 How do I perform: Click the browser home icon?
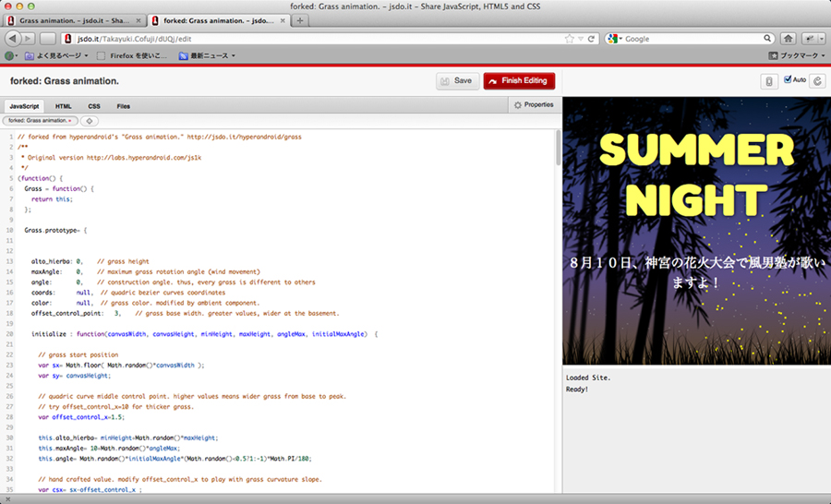[x=789, y=39]
